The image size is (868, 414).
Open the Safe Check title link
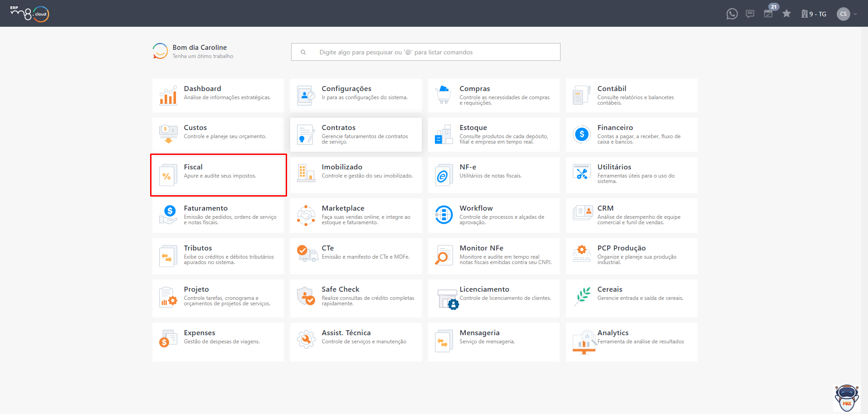point(341,289)
